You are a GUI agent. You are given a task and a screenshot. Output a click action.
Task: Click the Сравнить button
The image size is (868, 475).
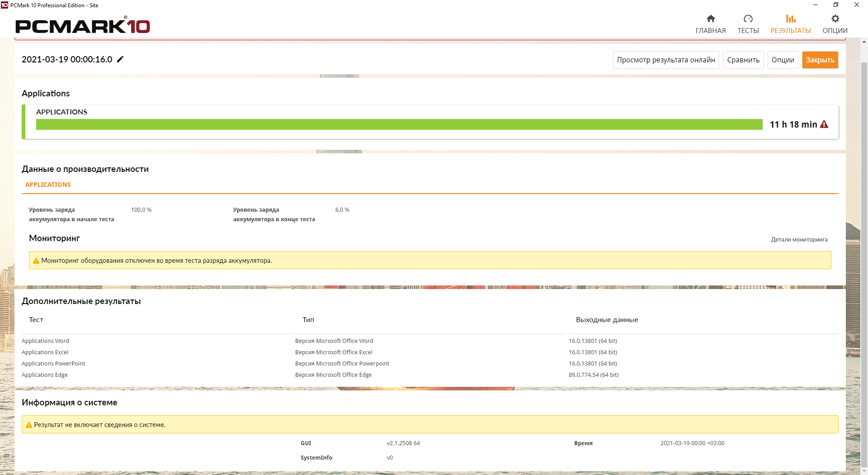743,60
